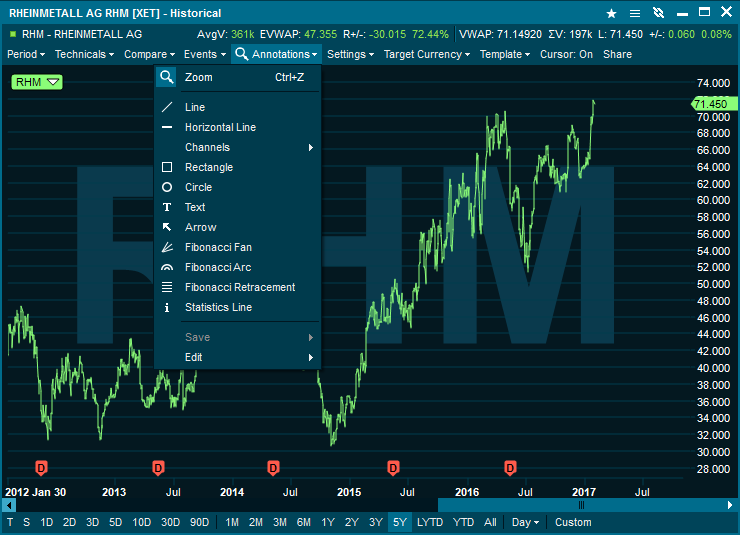Click the dividend marker before Jul 2015

coord(393,468)
